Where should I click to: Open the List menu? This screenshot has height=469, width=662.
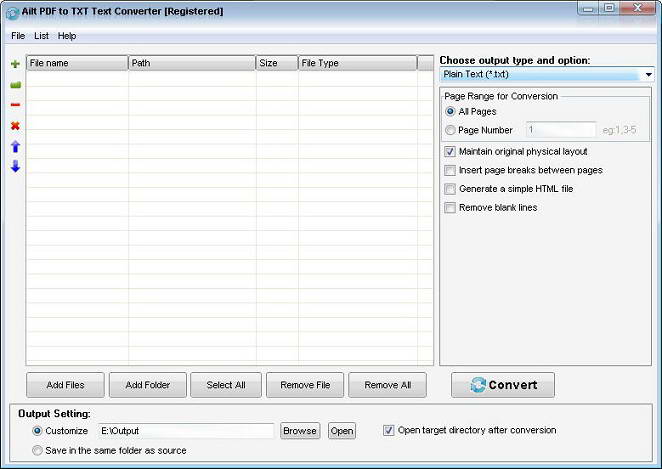pos(41,36)
